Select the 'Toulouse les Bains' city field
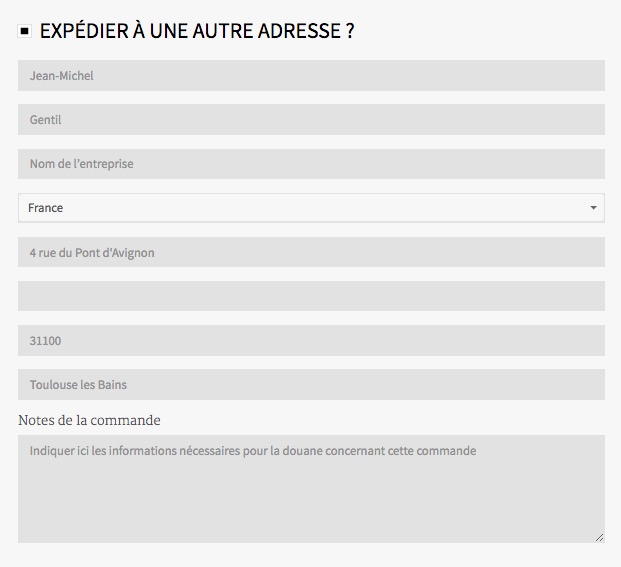Image resolution: width=621 pixels, height=567 pixels. (311, 384)
